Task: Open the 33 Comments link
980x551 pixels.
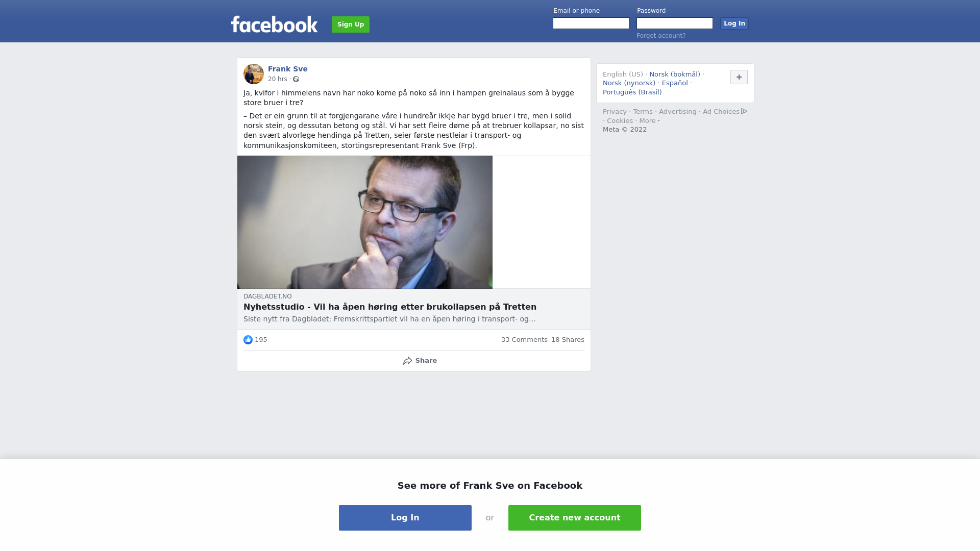Action: 524,340
